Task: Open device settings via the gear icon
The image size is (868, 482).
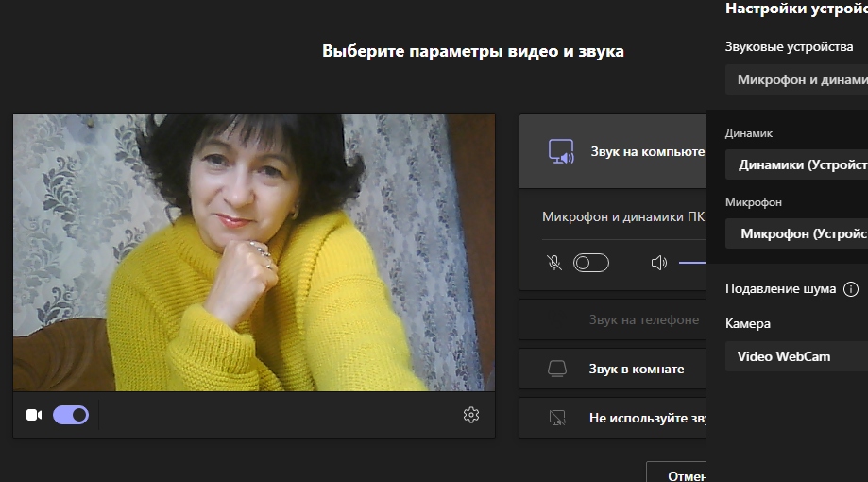Action: click(471, 415)
